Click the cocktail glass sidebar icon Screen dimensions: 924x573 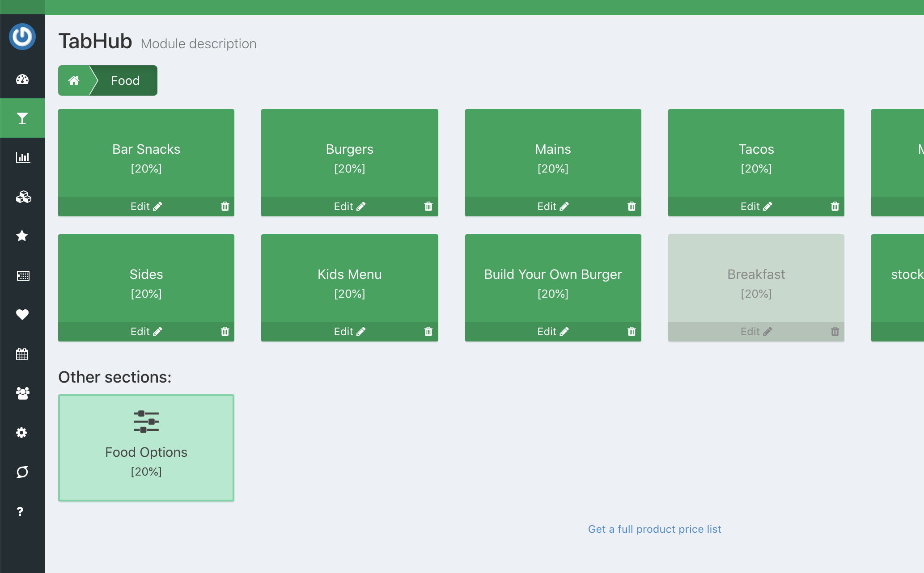(x=22, y=118)
